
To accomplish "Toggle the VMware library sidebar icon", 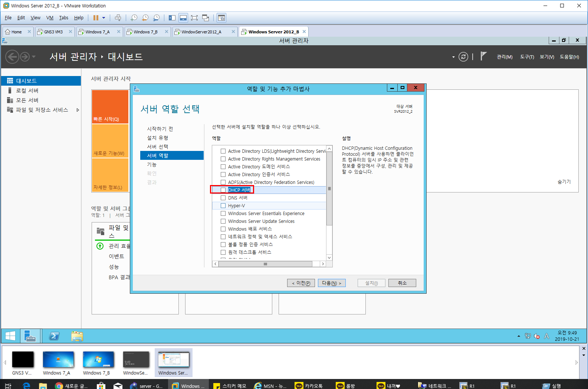I will [x=172, y=18].
